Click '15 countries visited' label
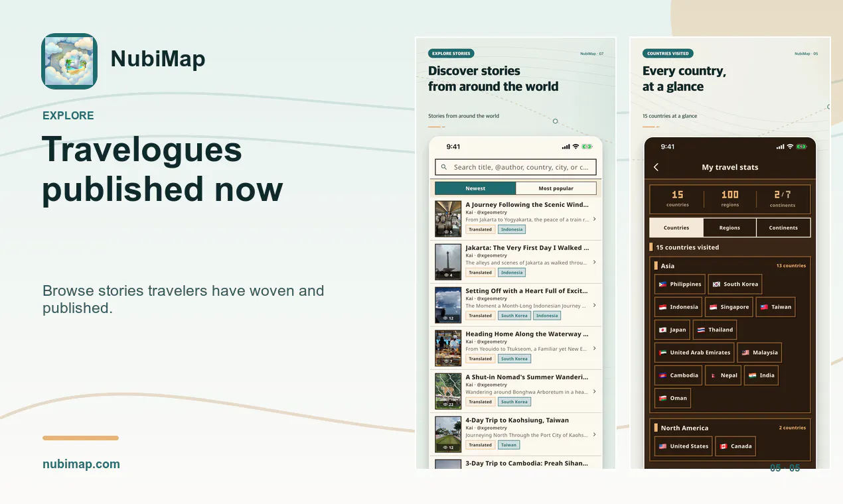Image resolution: width=843 pixels, height=504 pixels. point(687,247)
